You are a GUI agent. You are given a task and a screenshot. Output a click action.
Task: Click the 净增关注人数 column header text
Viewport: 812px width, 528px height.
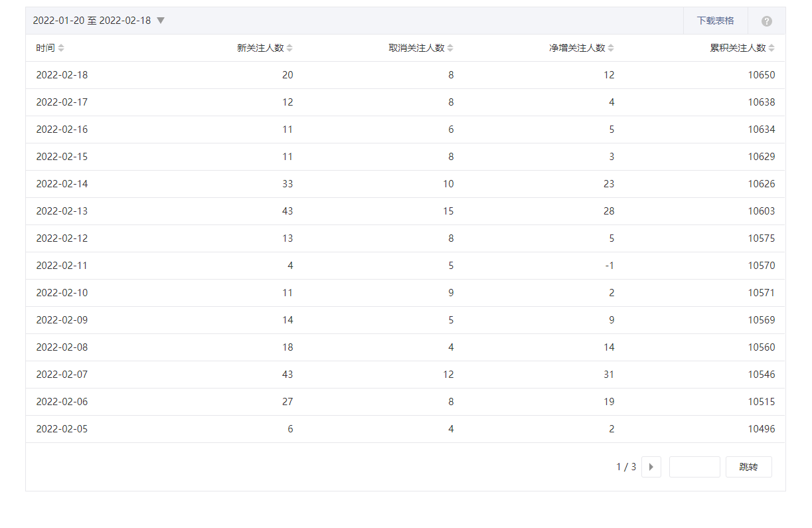577,48
